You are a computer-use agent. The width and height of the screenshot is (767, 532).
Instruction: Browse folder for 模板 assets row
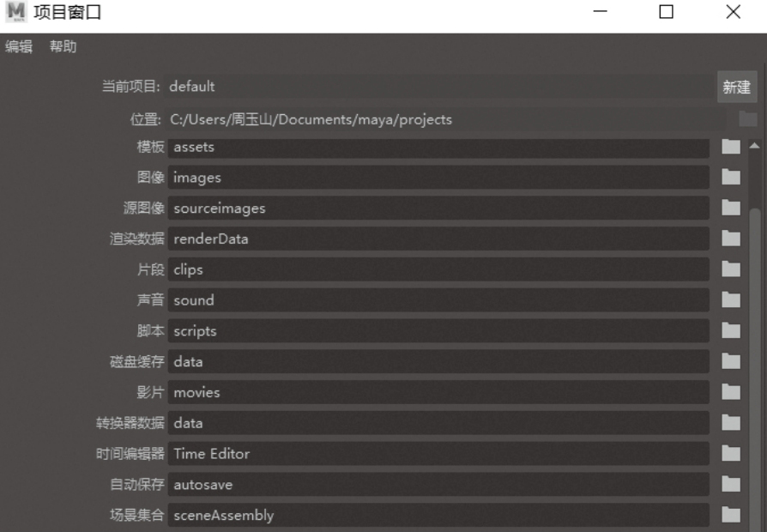(731, 147)
